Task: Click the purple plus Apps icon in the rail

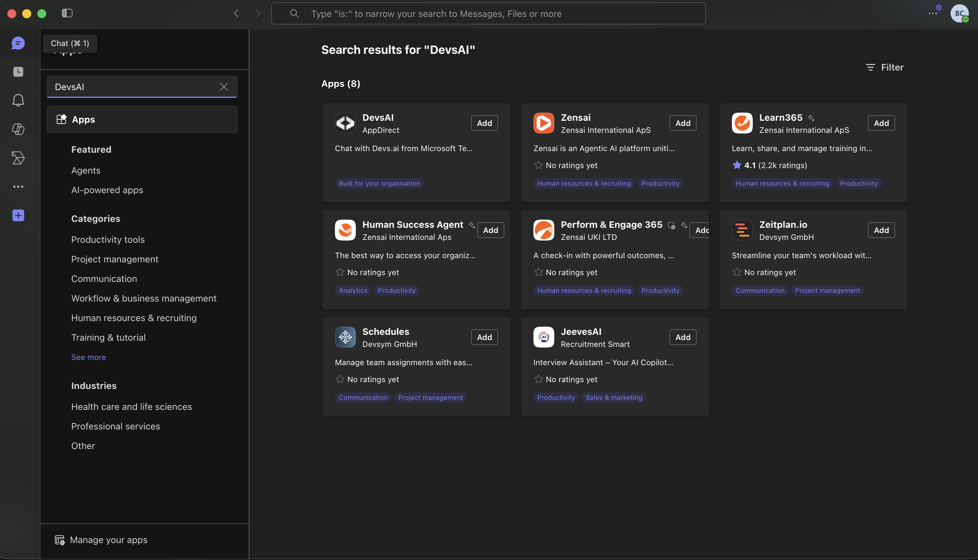Action: (18, 215)
